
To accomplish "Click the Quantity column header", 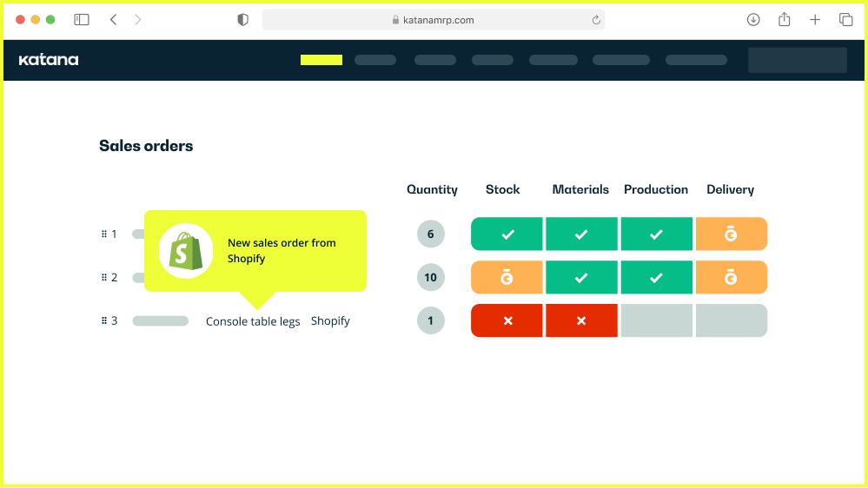I will [x=432, y=190].
